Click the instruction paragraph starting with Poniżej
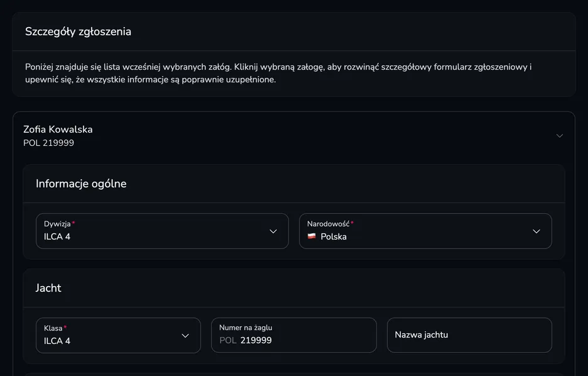588x376 pixels. 278,73
